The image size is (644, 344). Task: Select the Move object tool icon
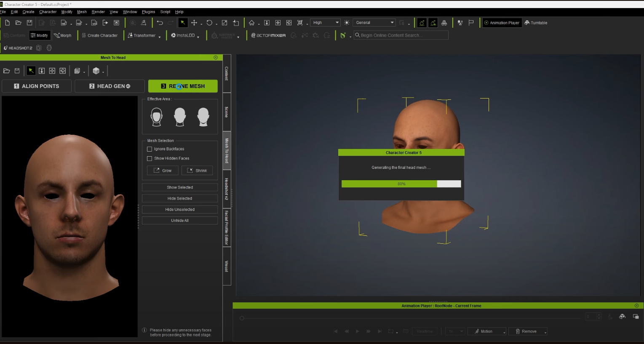pyautogui.click(x=194, y=23)
